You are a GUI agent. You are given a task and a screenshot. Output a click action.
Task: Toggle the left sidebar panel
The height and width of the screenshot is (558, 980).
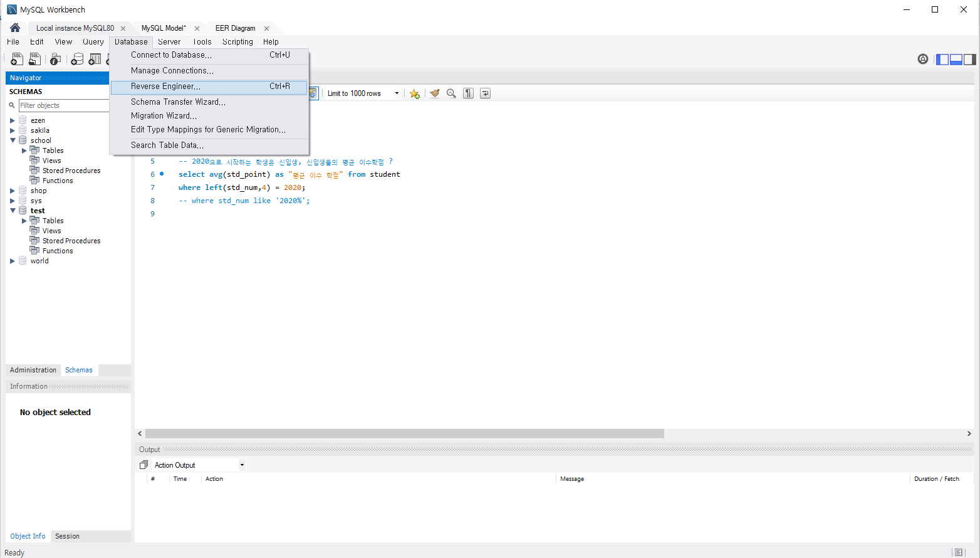click(x=942, y=60)
